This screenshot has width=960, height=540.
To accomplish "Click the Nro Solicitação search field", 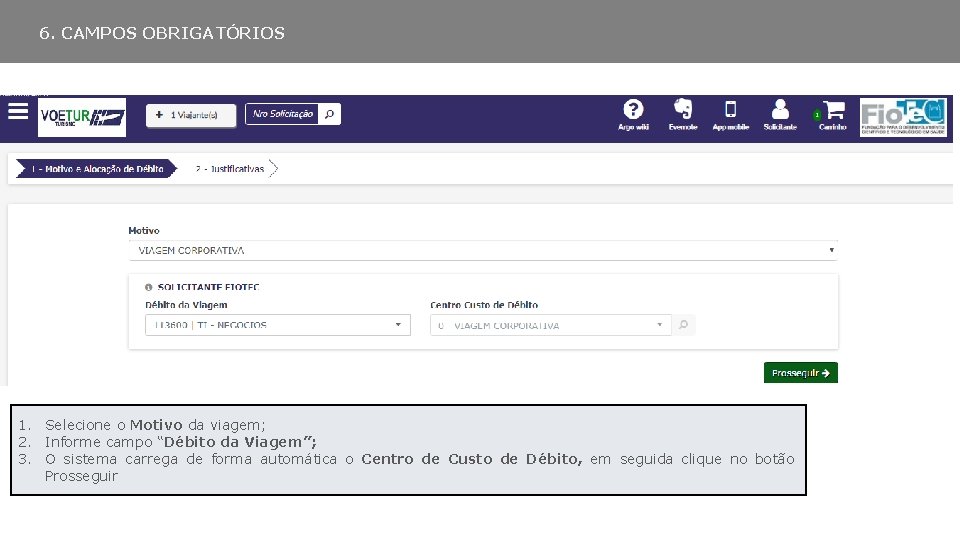I will 282,114.
